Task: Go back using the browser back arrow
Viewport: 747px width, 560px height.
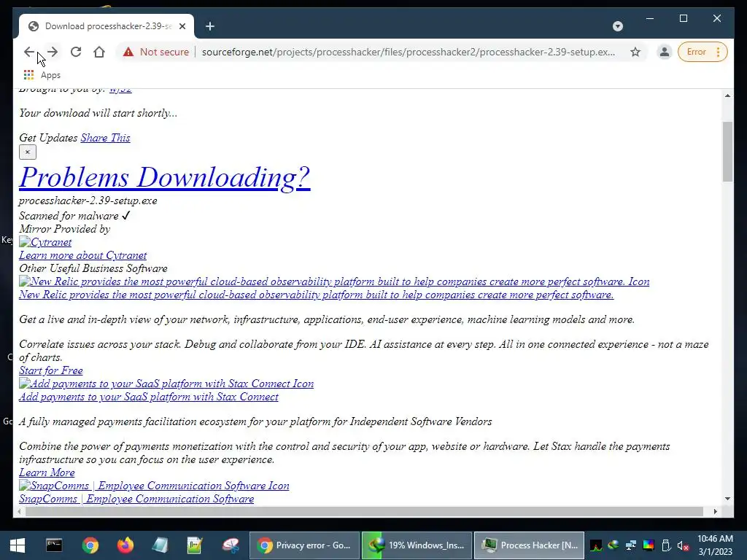Action: click(x=29, y=52)
